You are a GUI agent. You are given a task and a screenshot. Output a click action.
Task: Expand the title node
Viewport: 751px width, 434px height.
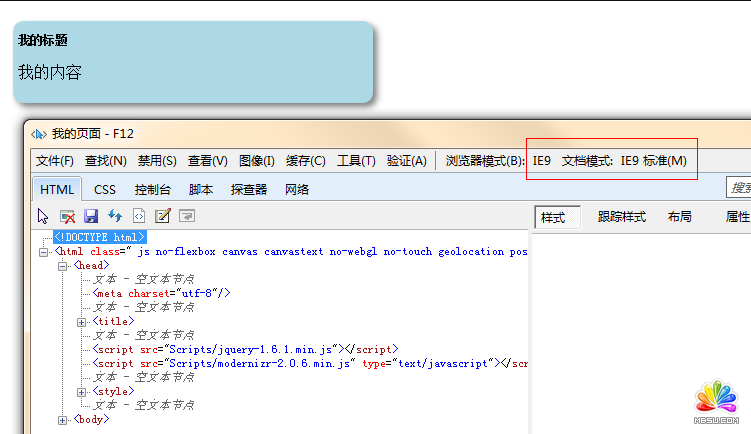point(82,322)
